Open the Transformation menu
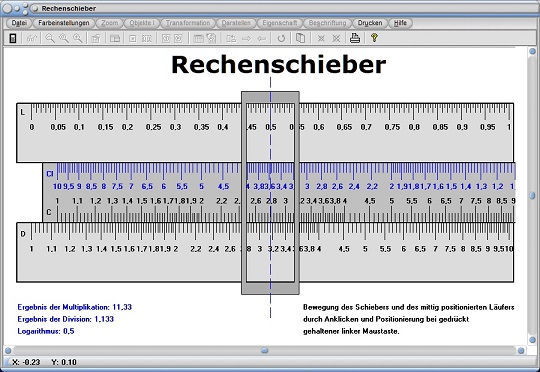This screenshot has width=540, height=372. (x=188, y=23)
